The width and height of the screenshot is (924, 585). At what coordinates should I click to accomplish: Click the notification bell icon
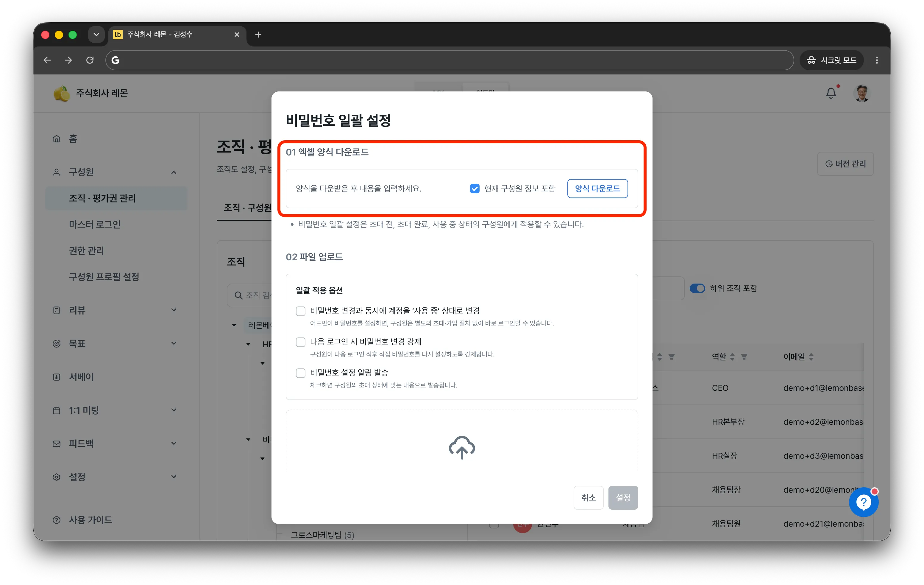click(x=831, y=93)
